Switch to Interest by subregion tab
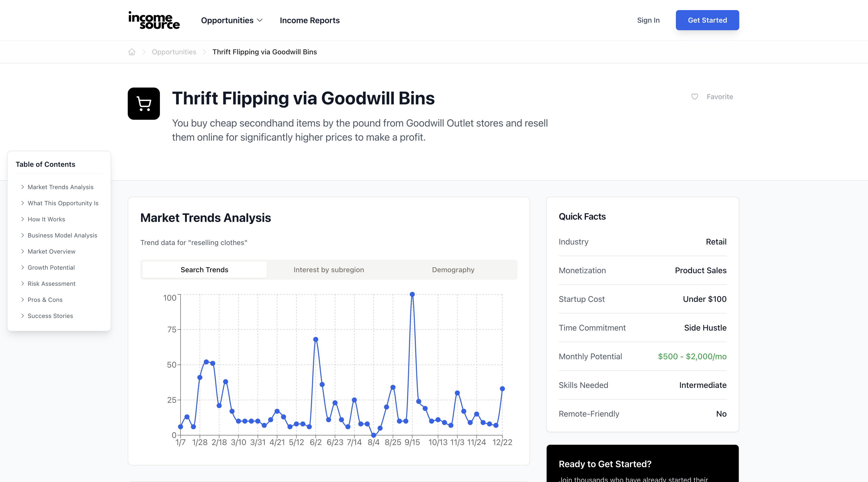 pos(329,270)
